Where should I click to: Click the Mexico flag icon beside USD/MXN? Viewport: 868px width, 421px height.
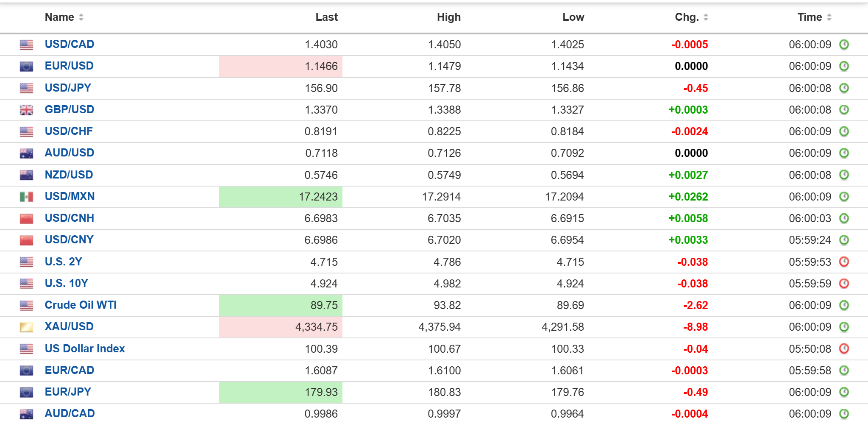click(x=26, y=197)
